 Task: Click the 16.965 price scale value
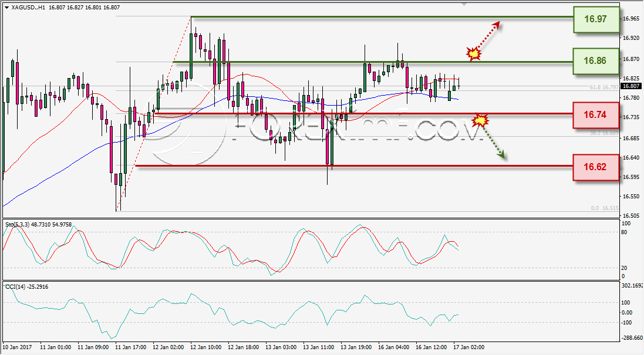[x=631, y=18]
